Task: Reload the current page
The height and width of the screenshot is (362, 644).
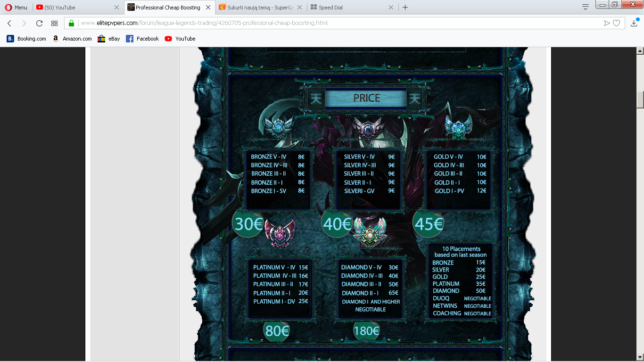Action: tap(39, 23)
